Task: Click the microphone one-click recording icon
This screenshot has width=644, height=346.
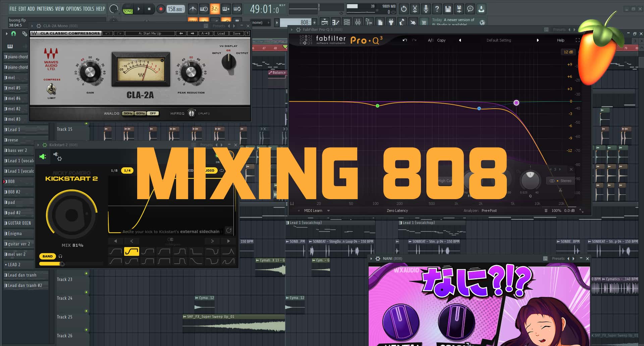Action: coord(426,9)
